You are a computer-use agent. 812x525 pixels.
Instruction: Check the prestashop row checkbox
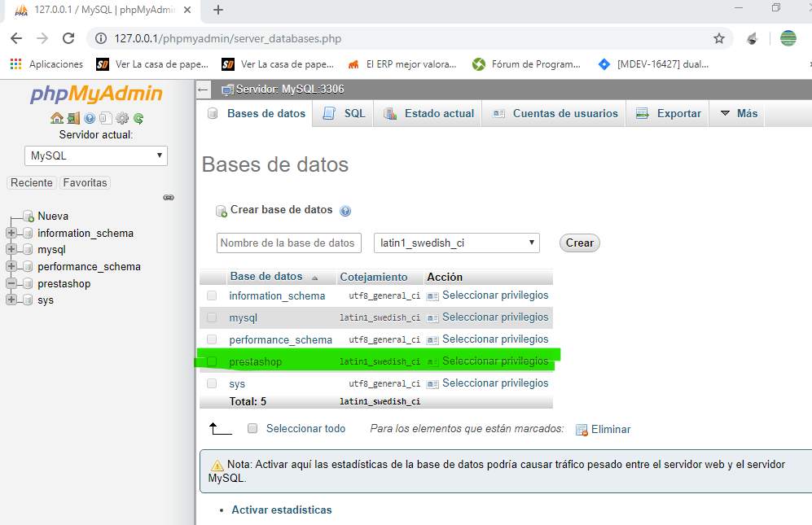pyautogui.click(x=212, y=361)
